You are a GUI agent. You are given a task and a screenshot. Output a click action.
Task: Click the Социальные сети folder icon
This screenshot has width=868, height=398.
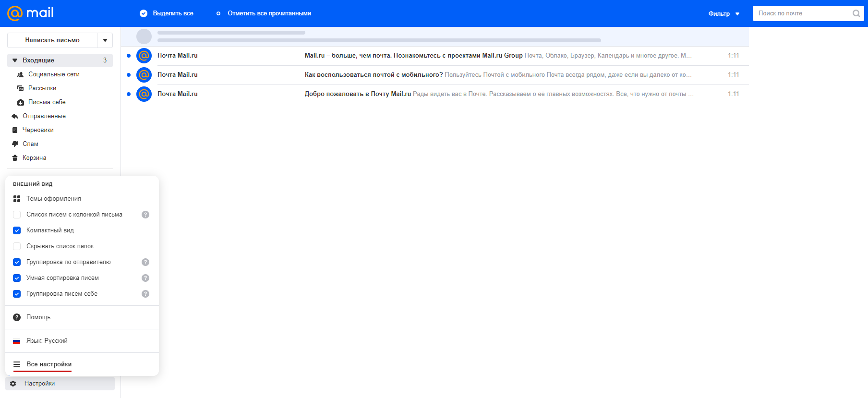[x=21, y=74]
